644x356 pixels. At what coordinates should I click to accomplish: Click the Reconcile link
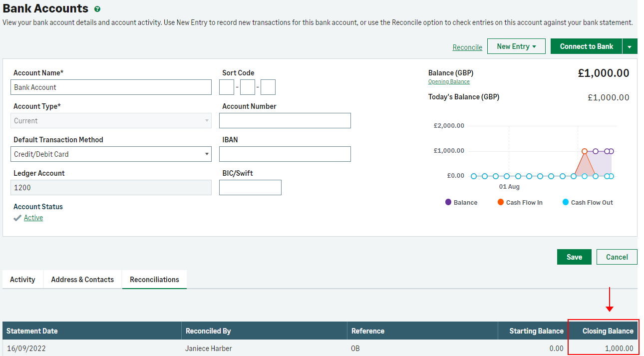tap(467, 47)
